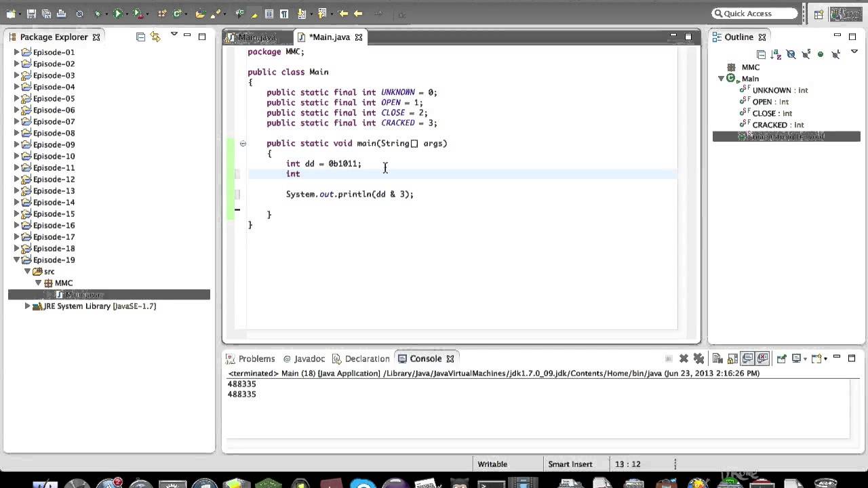Toggle Show Console on Standard Out

click(x=747, y=359)
